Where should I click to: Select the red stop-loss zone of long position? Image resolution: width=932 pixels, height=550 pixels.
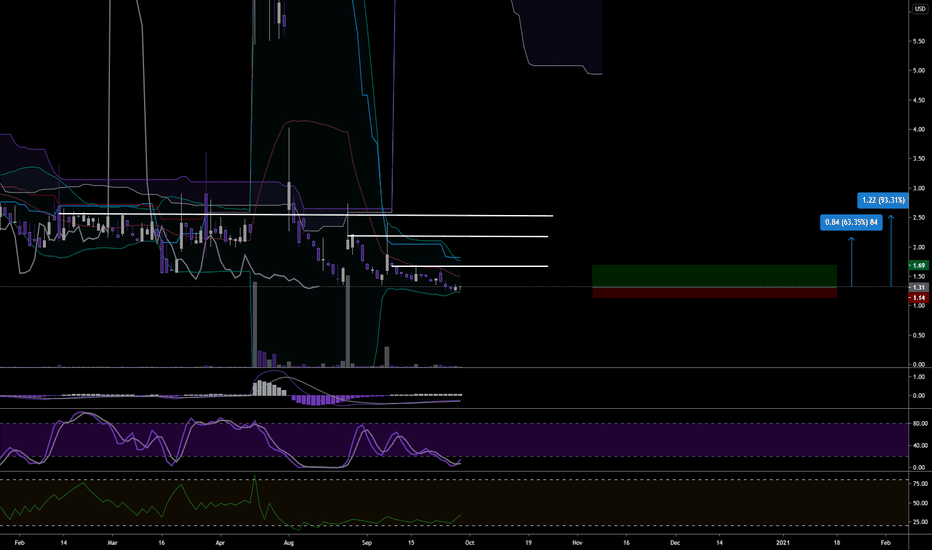(x=714, y=292)
